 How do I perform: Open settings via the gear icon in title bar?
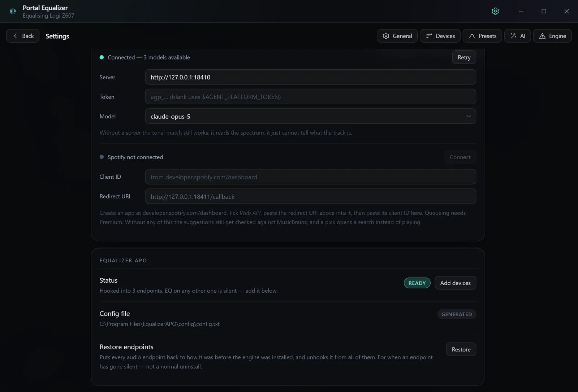[x=495, y=11]
